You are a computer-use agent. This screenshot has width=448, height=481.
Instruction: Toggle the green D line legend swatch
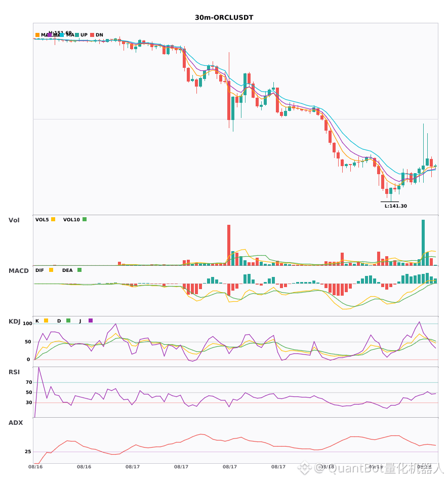coord(68,320)
